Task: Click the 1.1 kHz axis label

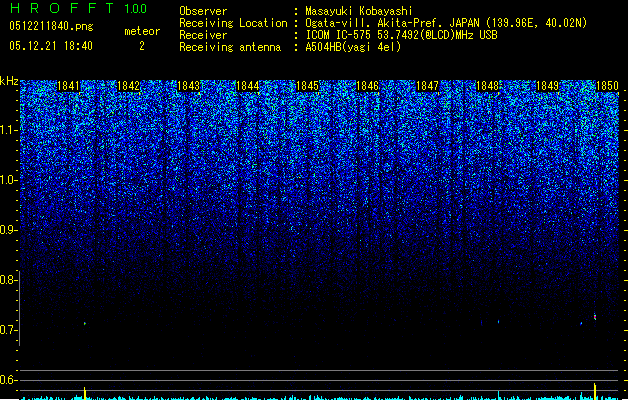Action: coord(8,130)
